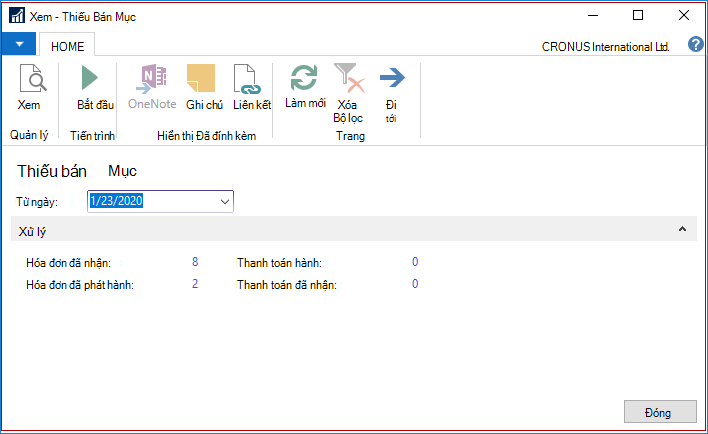This screenshot has width=708, height=434.
Task: Click the Thanh toán hành label
Action: [x=279, y=263]
